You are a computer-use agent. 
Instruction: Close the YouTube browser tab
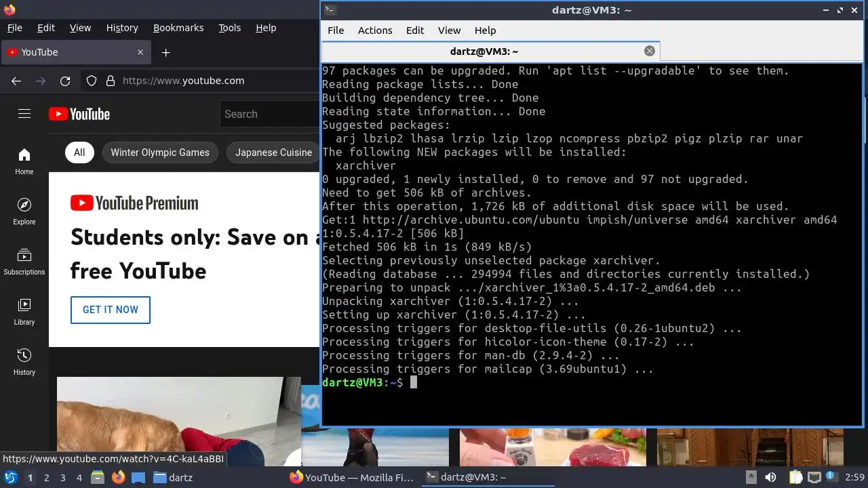(x=140, y=52)
